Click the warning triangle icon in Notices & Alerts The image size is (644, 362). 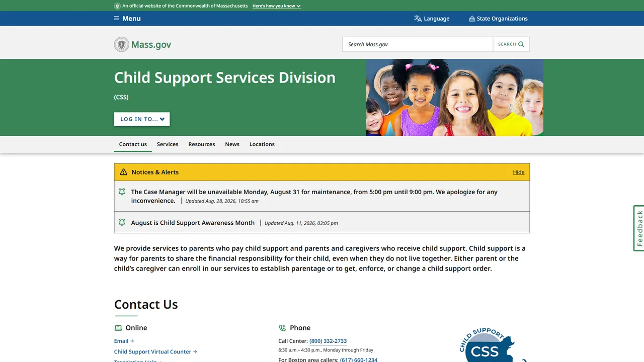[123, 172]
